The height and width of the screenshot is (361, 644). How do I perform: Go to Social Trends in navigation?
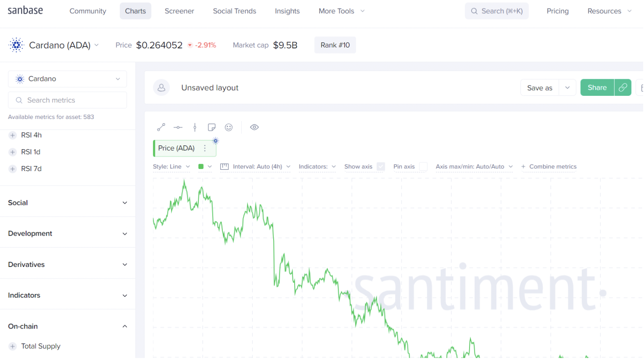tap(234, 11)
